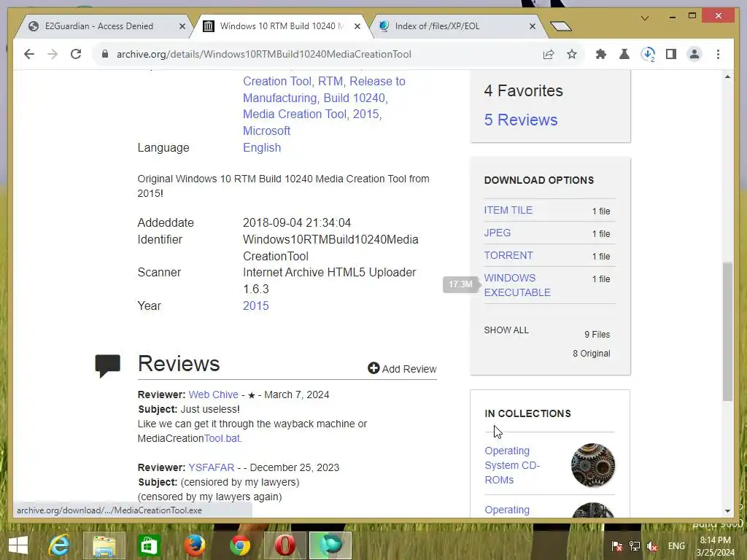The height and width of the screenshot is (560, 747).
Task: Click the Addeddate value 2018-09-04 21:34:04
Action: click(x=297, y=223)
